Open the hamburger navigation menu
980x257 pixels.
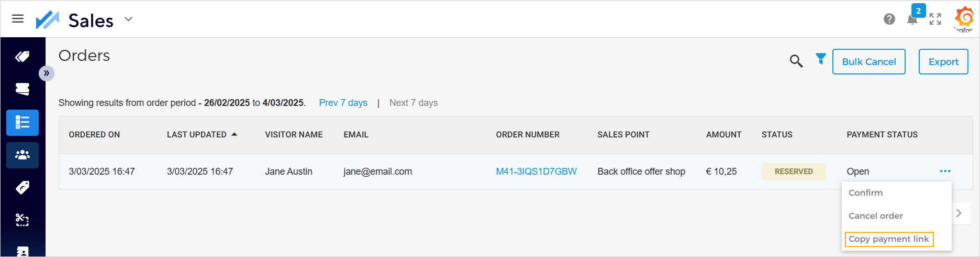18,19
